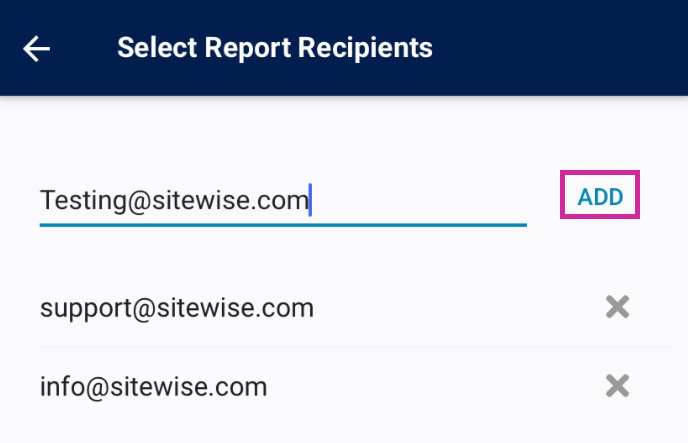This screenshot has width=688, height=443.
Task: Place cursor at end of Testing@sitewise.com
Action: click(309, 200)
